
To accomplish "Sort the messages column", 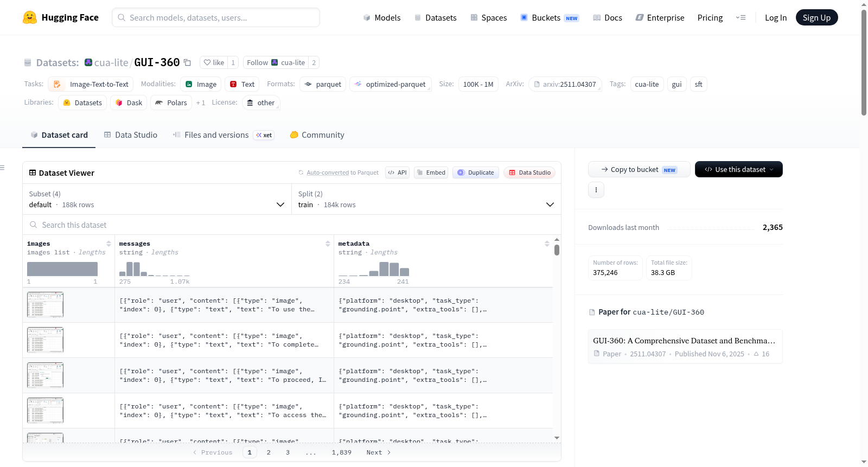I will coord(328,244).
